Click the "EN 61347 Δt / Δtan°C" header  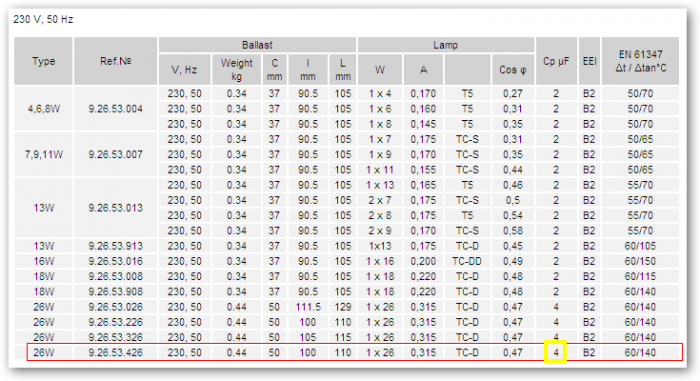point(640,61)
